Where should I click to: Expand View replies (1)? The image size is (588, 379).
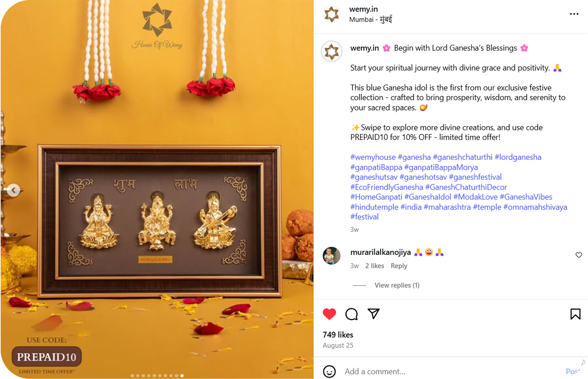(x=397, y=285)
